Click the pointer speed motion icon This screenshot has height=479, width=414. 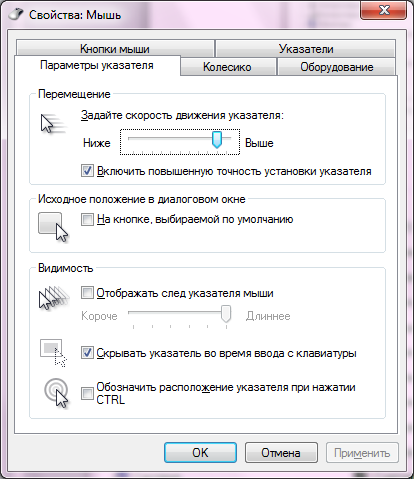tap(53, 123)
